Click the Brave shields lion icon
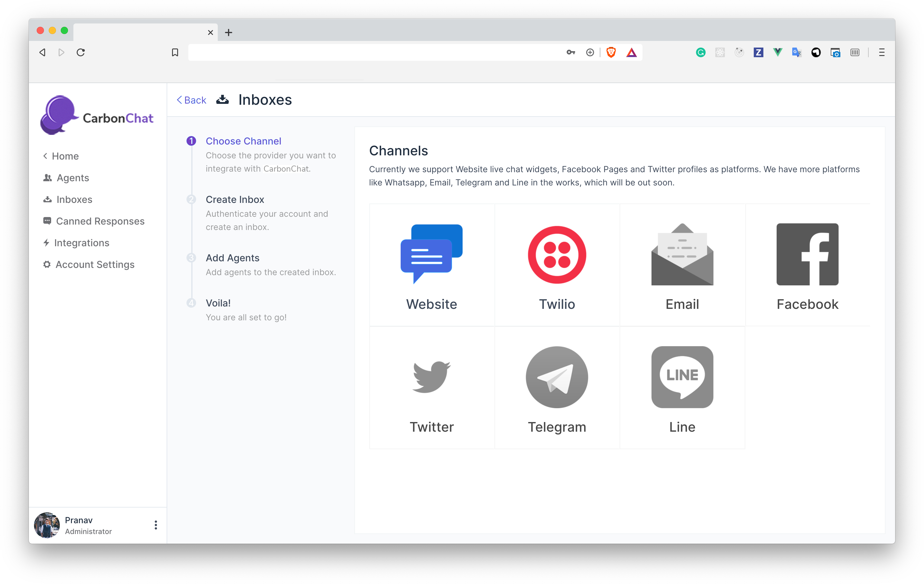Viewport: 924px width, 584px height. (x=611, y=52)
